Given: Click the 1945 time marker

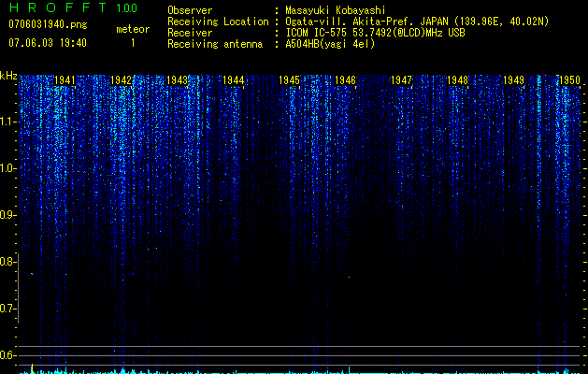Looking at the screenshot, I should coord(289,80).
